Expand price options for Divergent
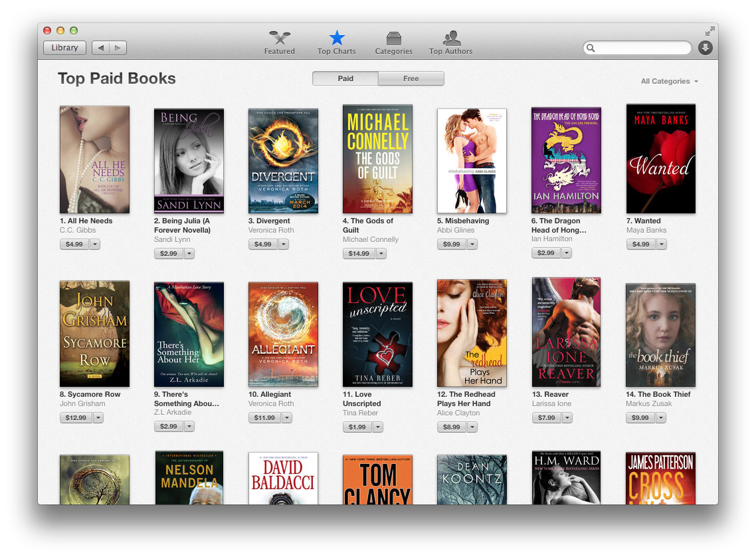 (x=284, y=244)
